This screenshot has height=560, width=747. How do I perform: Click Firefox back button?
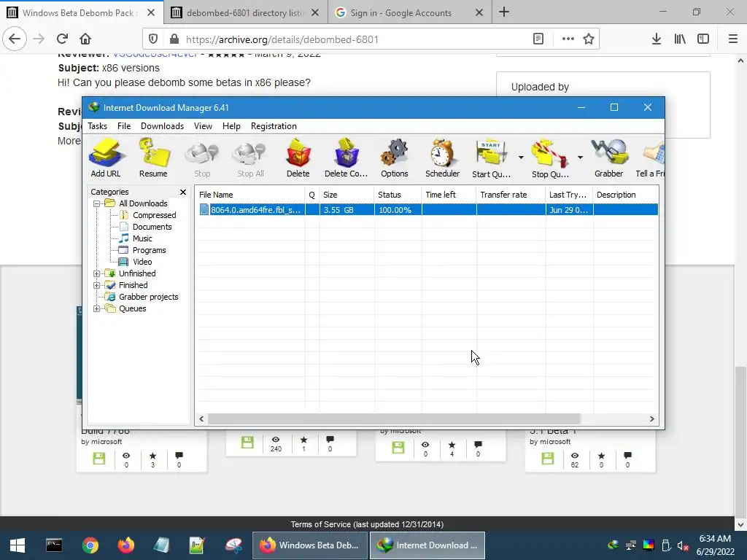pos(15,39)
